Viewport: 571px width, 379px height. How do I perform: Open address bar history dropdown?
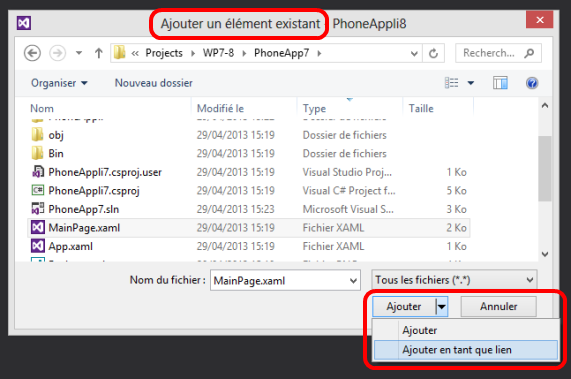click(x=414, y=54)
